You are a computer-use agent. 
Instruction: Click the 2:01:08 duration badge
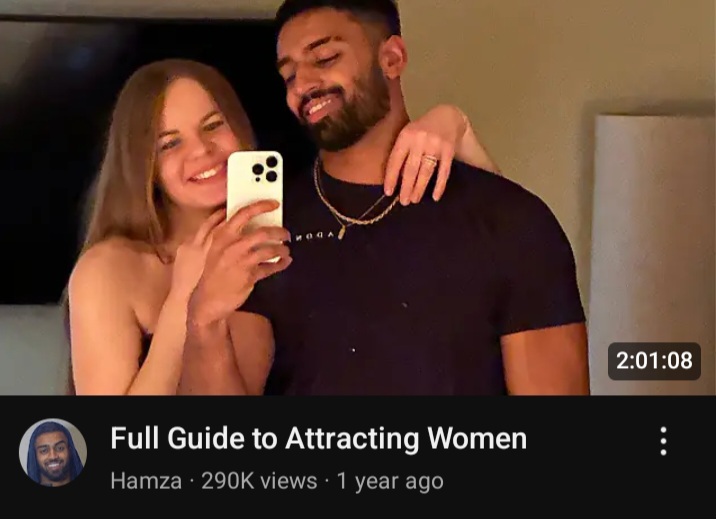tap(654, 361)
